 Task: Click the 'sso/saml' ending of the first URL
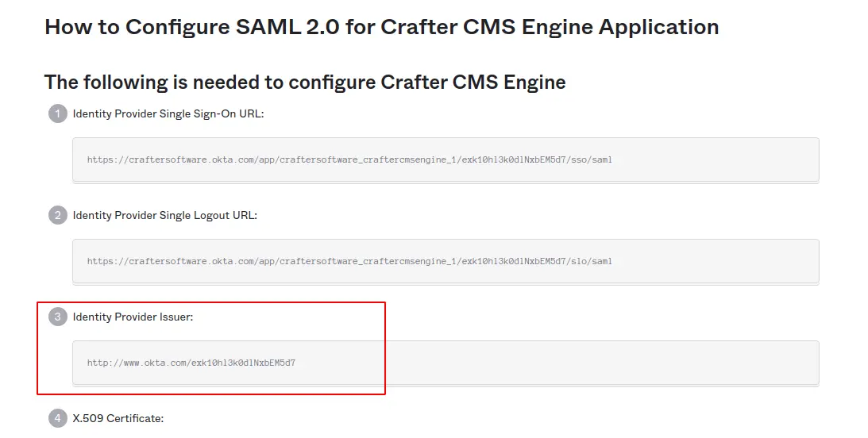pyautogui.click(x=594, y=159)
